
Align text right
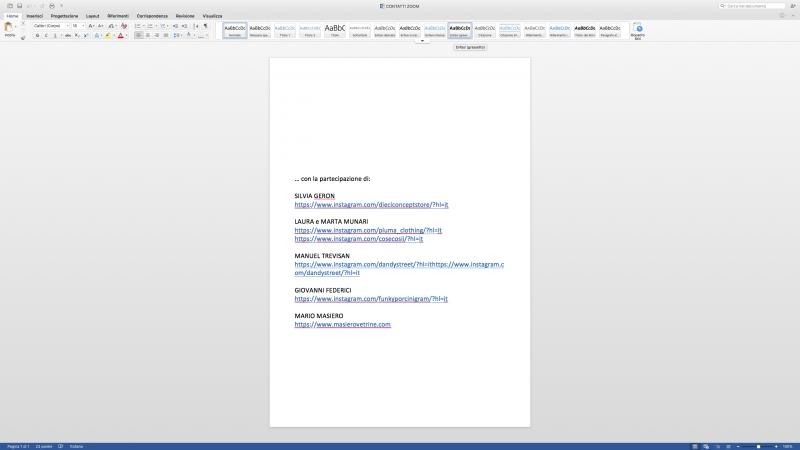click(x=157, y=36)
